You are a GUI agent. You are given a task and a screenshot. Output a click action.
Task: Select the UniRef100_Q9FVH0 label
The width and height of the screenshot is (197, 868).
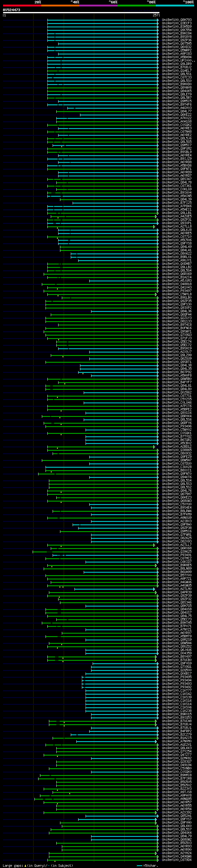[x=177, y=822]
